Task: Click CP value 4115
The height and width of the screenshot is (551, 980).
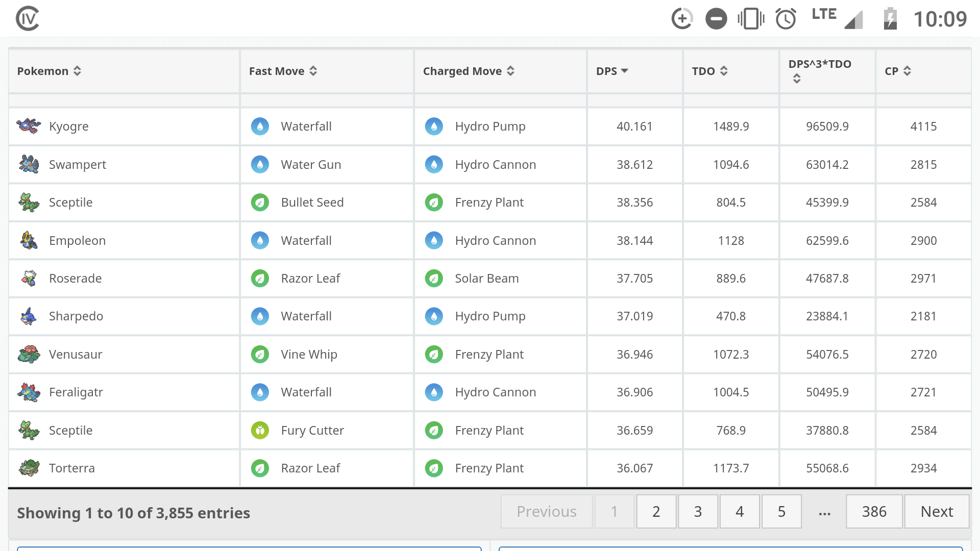Action: (x=923, y=126)
